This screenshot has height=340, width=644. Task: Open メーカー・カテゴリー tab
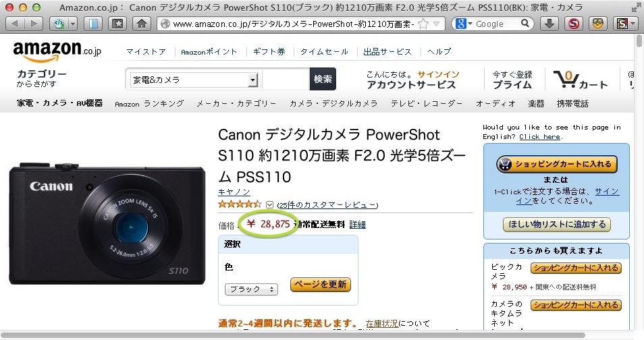[236, 103]
